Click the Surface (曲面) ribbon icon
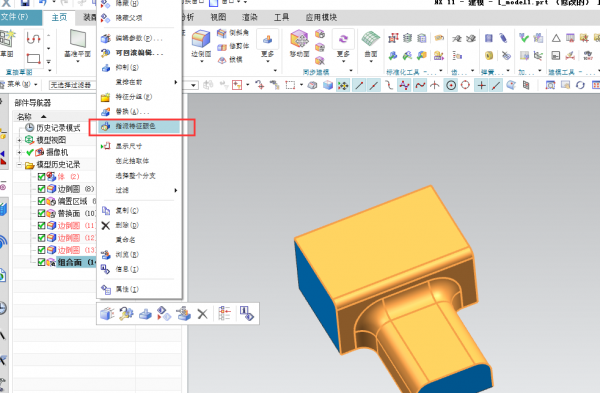Screen dimensions: 600x393 (371, 39)
